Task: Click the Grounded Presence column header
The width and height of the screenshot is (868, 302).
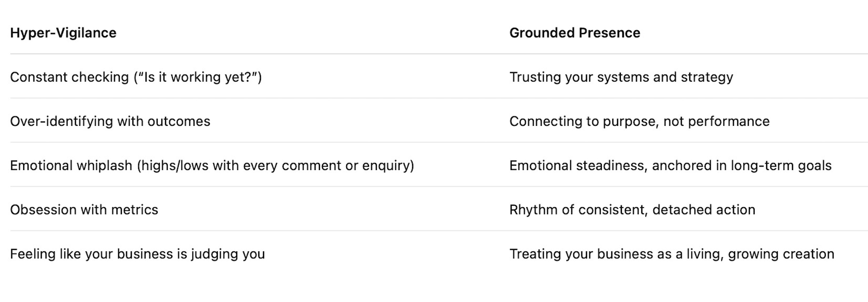Action: (575, 33)
